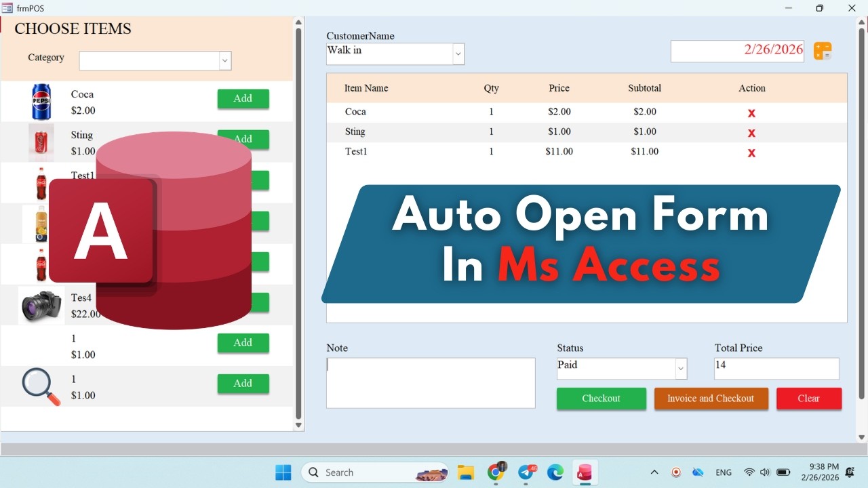
Task: Expand the CustomerName dropdown arrow
Action: 458,54
